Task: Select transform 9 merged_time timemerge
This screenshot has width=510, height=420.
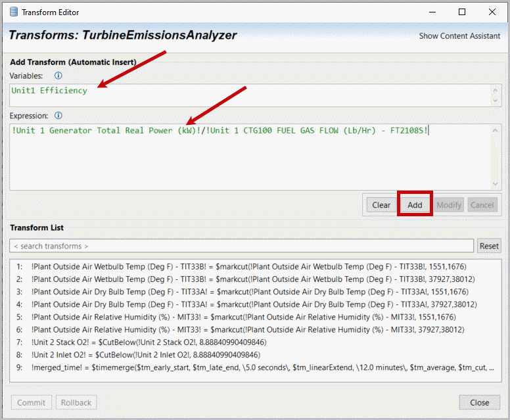Action: click(255, 367)
